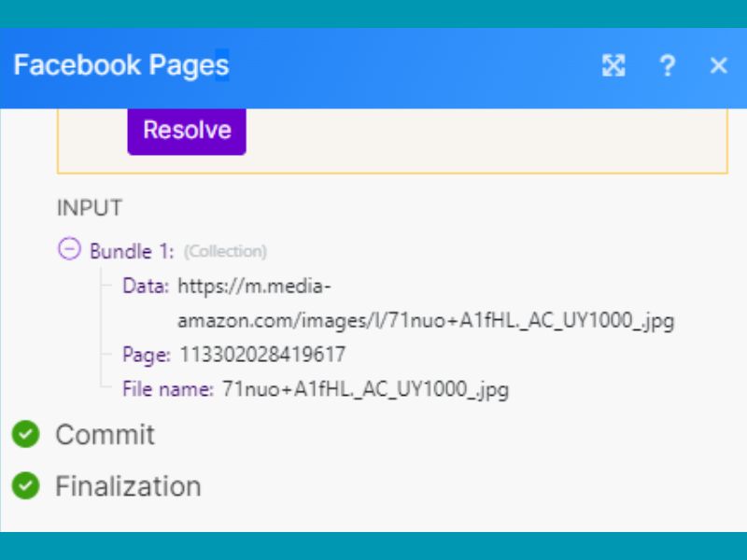Image resolution: width=747 pixels, height=560 pixels.
Task: Click the File name field label
Action: click(x=168, y=389)
